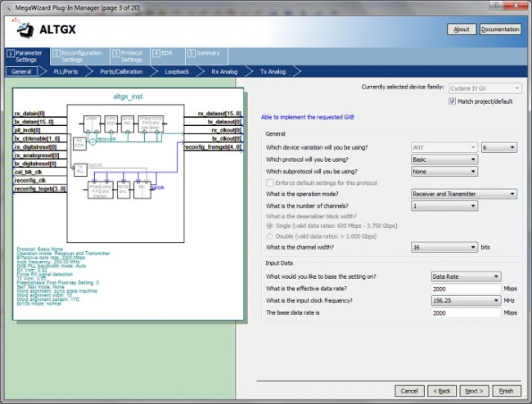Click the About button
Screen dimensions: 532x404
coord(462,29)
